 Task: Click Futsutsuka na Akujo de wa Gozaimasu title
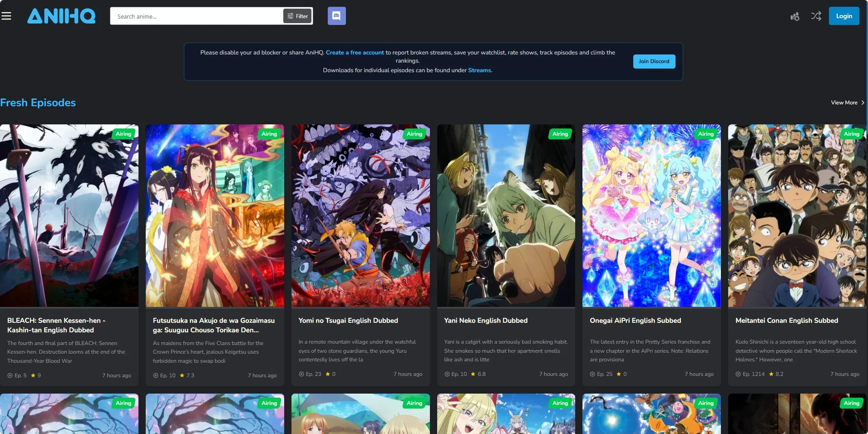[214, 325]
